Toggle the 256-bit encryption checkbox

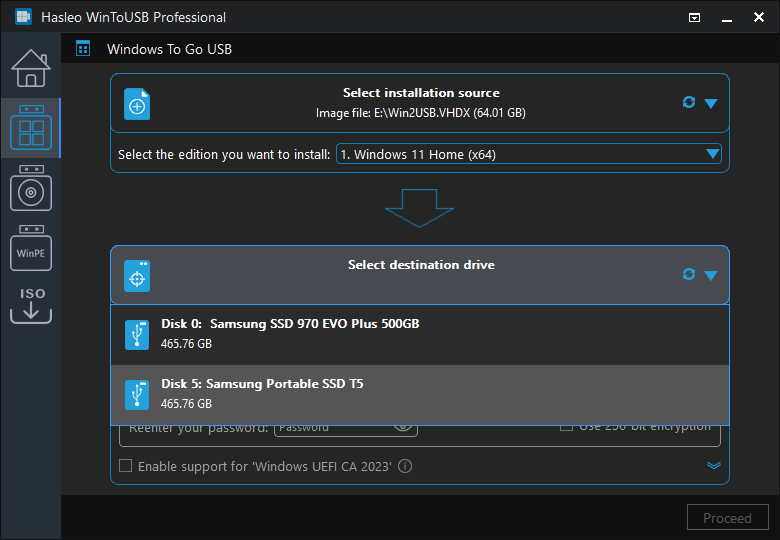click(566, 427)
